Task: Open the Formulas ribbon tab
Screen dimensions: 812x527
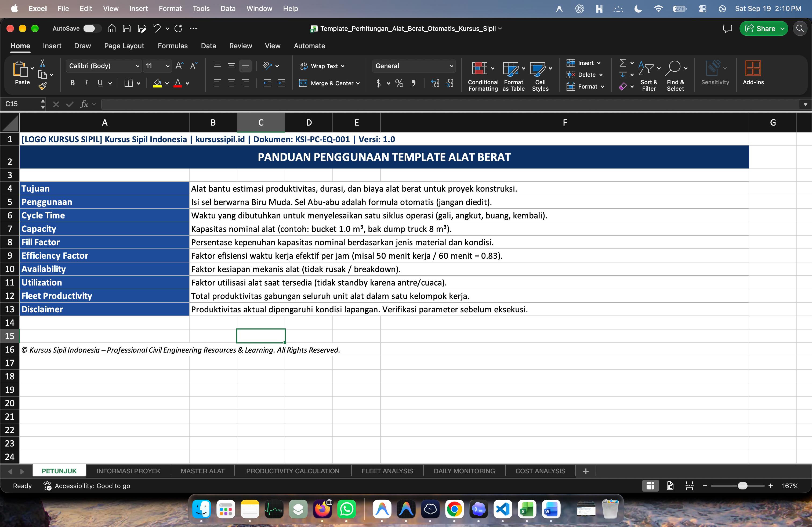Action: point(173,46)
